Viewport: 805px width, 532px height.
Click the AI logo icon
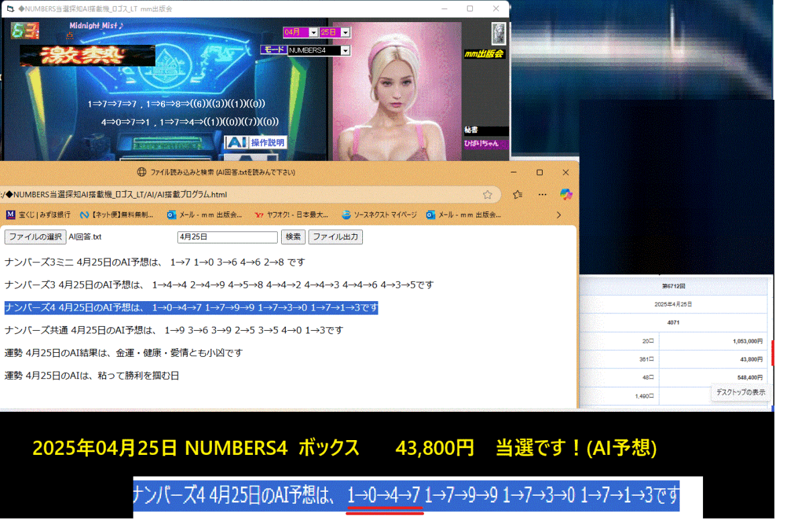coord(236,142)
